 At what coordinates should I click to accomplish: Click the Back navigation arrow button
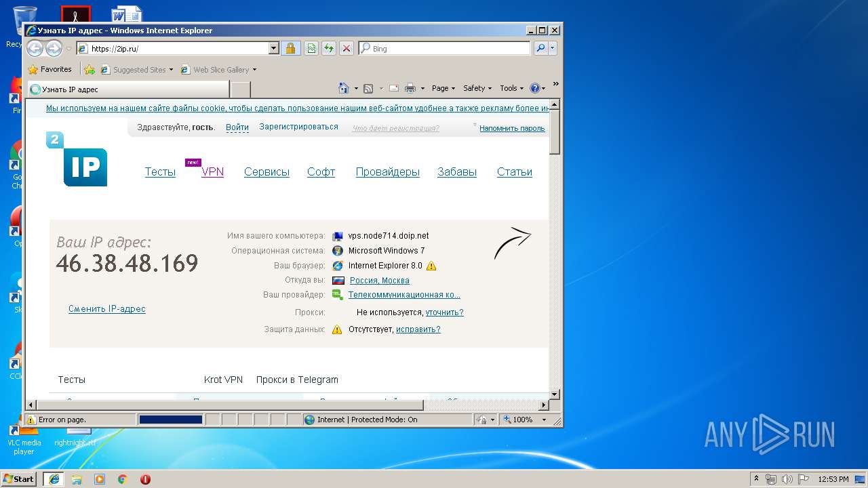click(x=35, y=48)
